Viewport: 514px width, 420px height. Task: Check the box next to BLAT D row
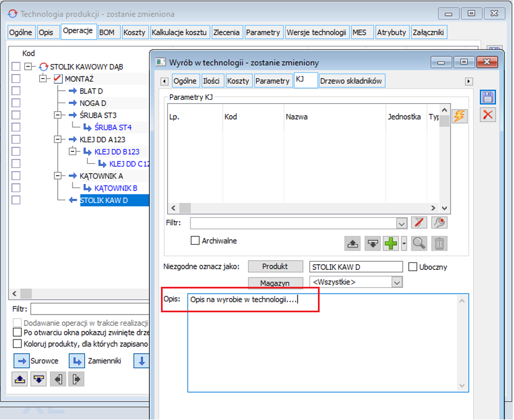(x=16, y=91)
